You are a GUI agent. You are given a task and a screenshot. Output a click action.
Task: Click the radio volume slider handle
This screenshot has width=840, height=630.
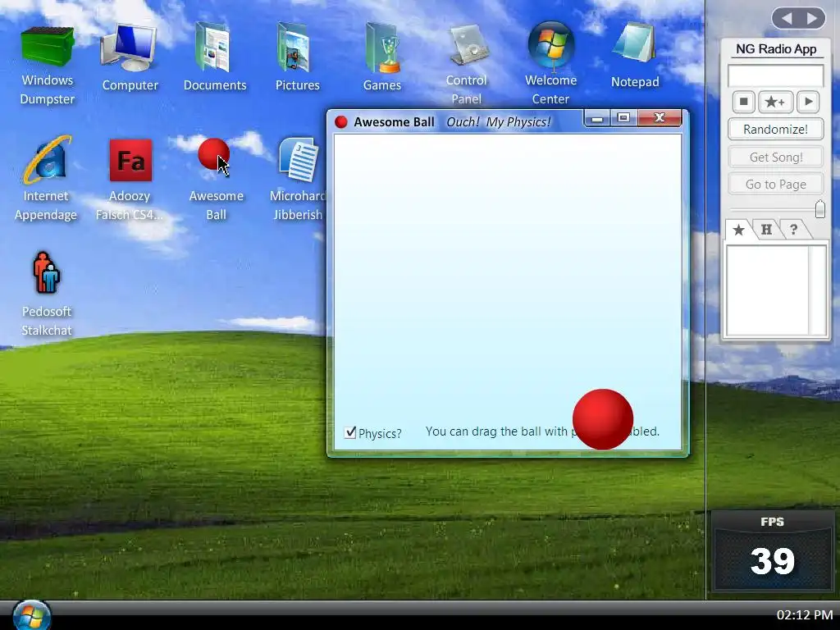[819, 209]
